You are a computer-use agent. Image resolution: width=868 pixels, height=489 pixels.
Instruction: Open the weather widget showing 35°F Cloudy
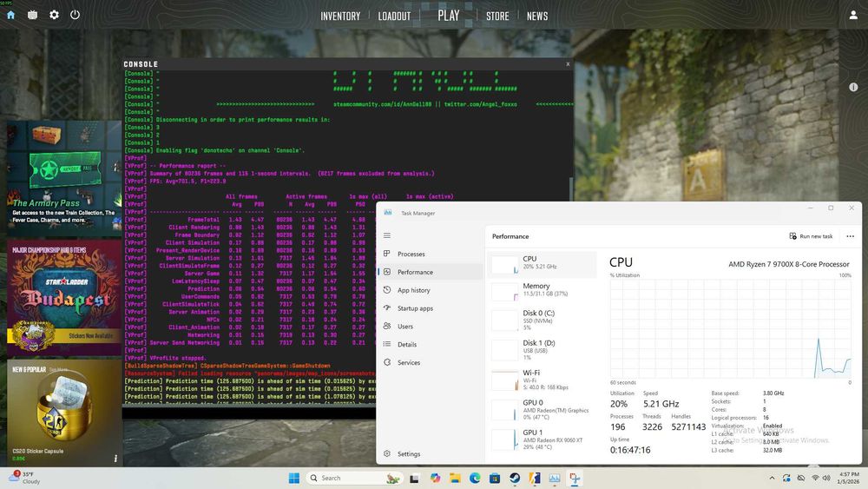tap(25, 478)
